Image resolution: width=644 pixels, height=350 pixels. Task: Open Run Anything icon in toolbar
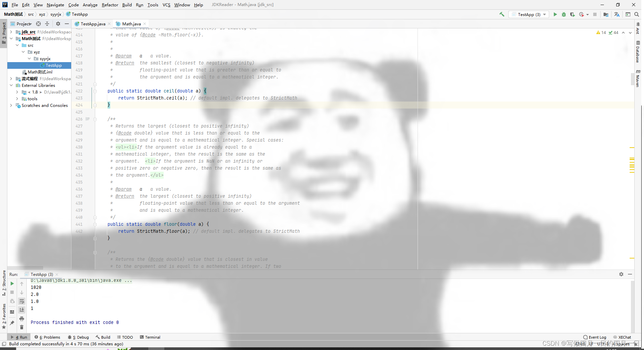point(628,14)
